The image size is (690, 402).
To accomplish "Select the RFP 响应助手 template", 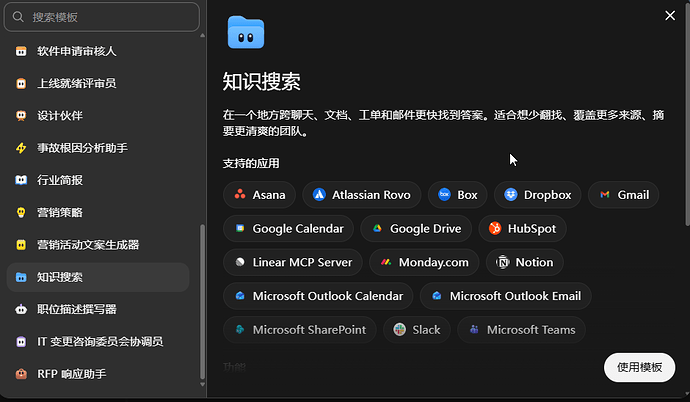I will pyautogui.click(x=98, y=374).
